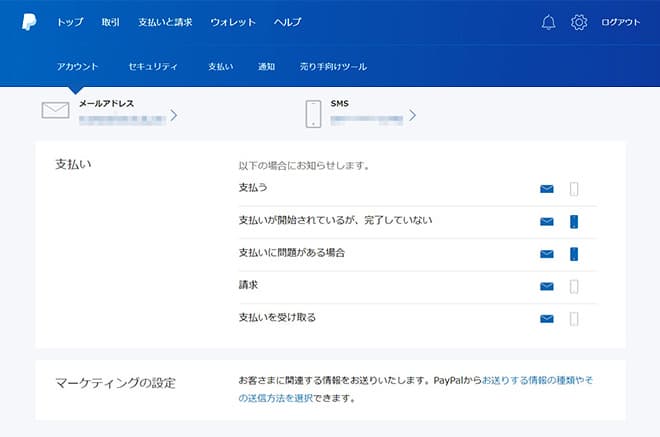
Task: Switch to the セキュリティ tab
Action: [x=153, y=67]
